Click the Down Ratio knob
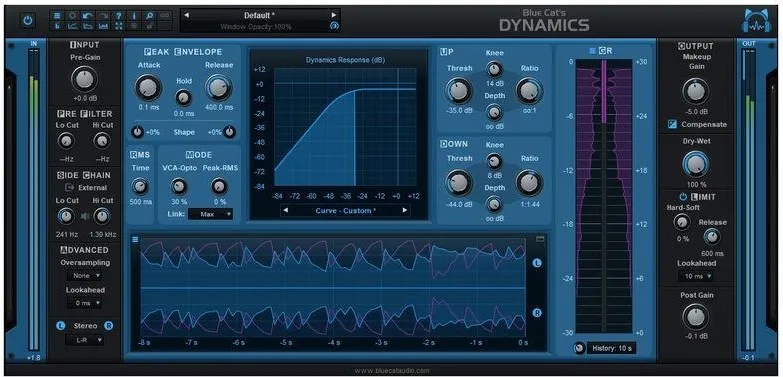The image size is (783, 377). pos(529,182)
